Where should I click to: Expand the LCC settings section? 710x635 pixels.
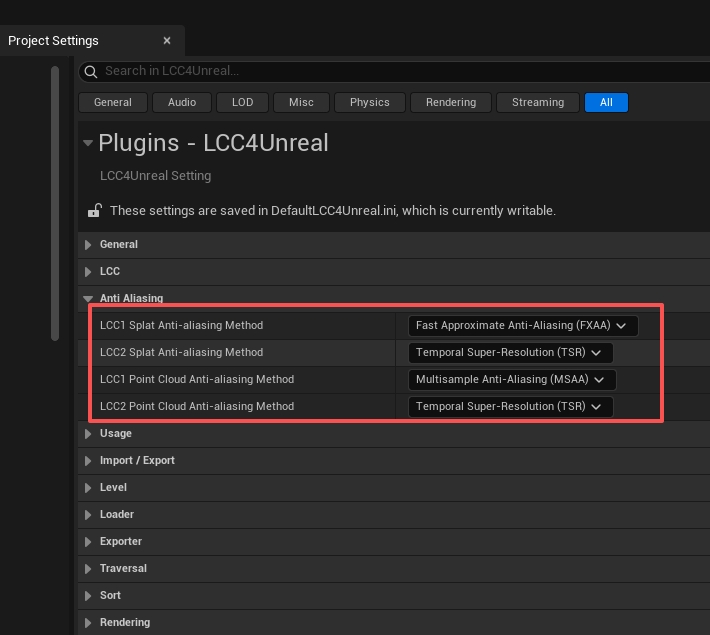coord(88,272)
